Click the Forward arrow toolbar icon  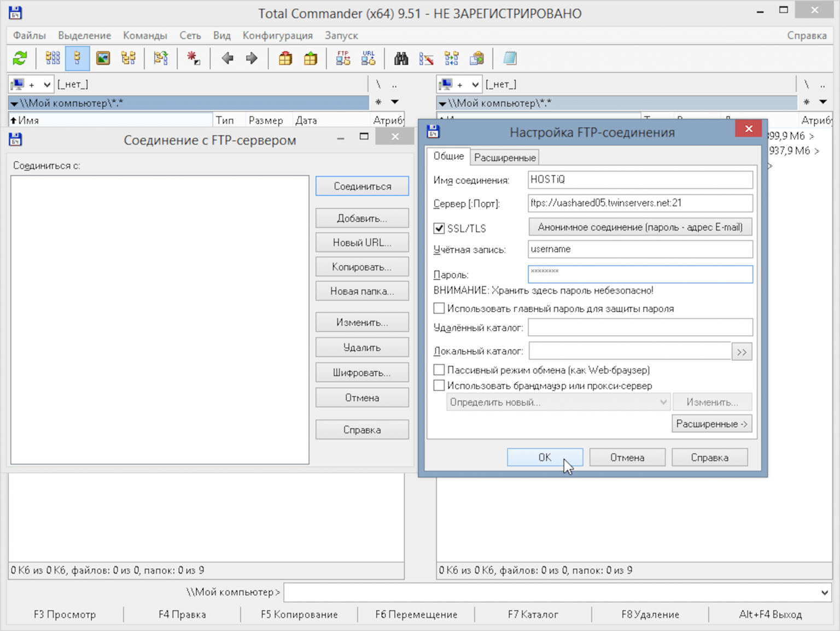[252, 58]
